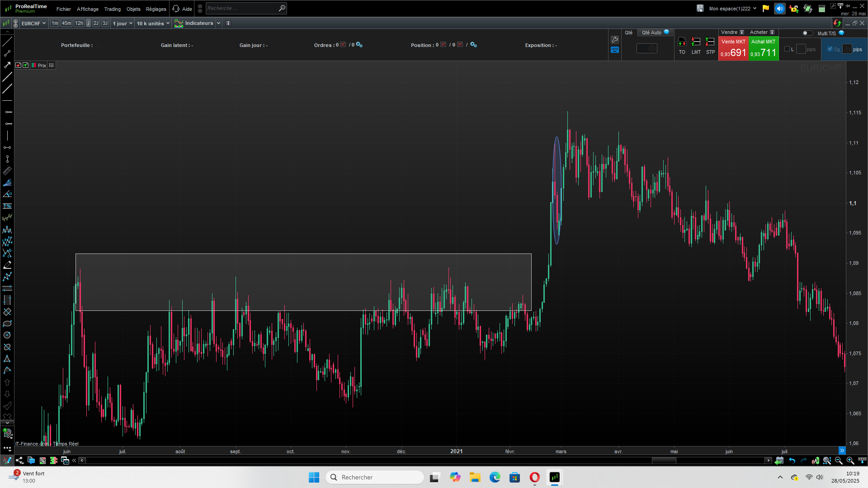This screenshot has height=488, width=868.
Task: Select the arrow line drawing tool
Action: click(7, 65)
